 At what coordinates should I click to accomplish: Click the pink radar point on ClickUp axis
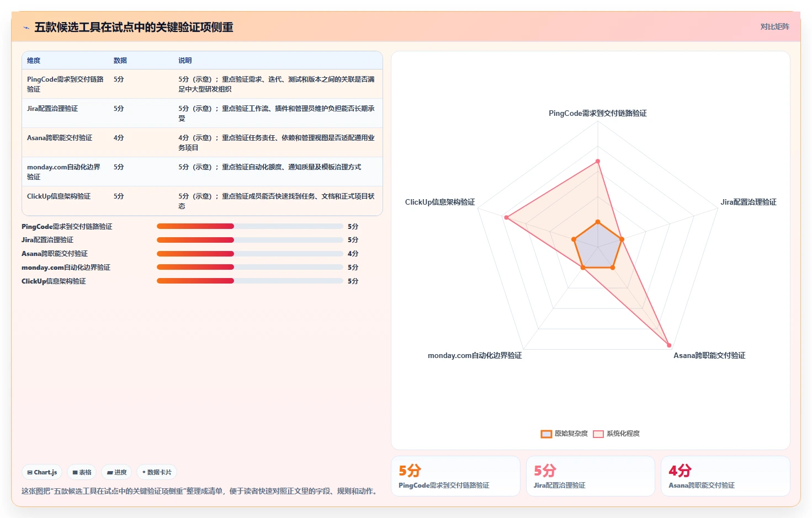506,217
